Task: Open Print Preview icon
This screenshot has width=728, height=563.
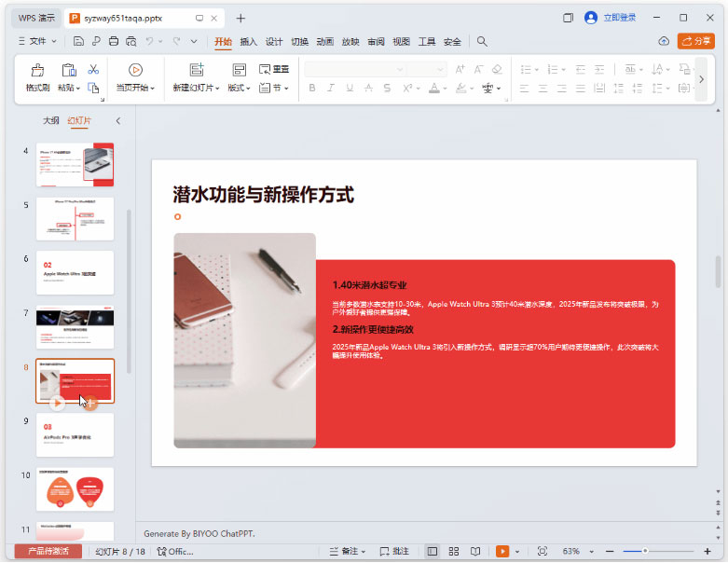Action: (x=131, y=41)
